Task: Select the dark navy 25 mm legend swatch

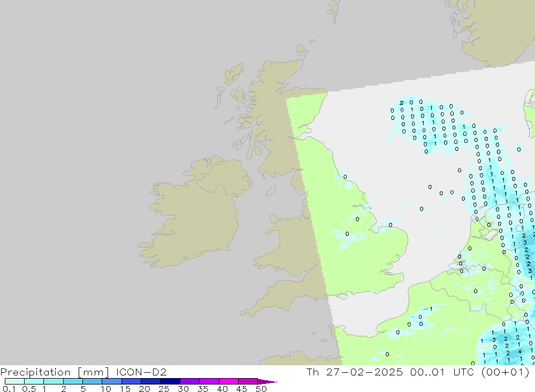Action: [170, 381]
